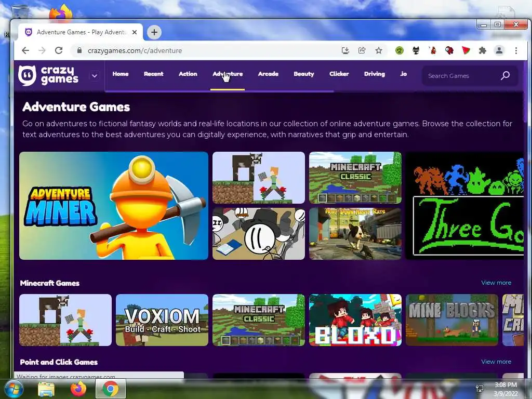Open the Home menu item

121,74
